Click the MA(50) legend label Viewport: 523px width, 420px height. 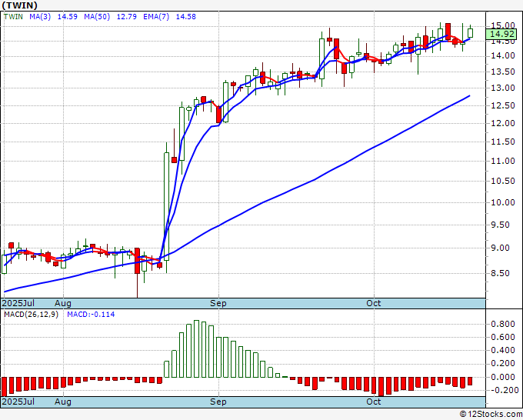click(97, 17)
